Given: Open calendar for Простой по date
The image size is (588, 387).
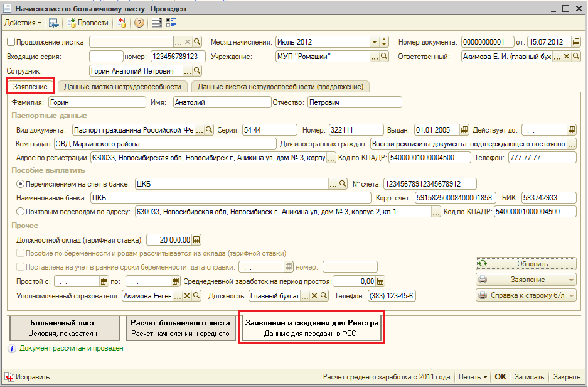Looking at the screenshot, I should (176, 281).
